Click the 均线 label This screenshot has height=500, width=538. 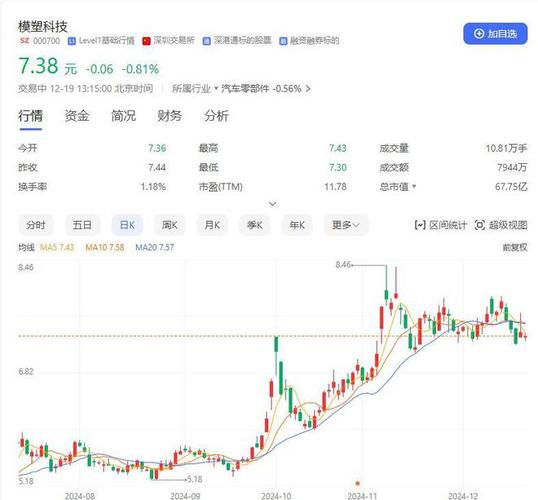pyautogui.click(x=26, y=247)
